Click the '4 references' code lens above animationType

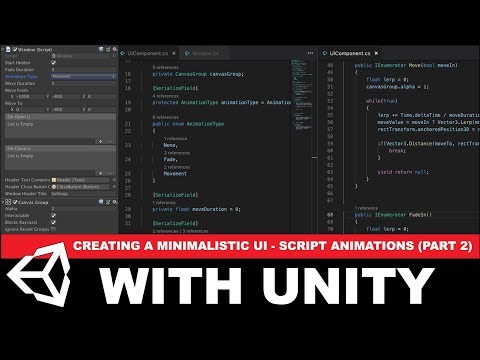[x=166, y=96]
